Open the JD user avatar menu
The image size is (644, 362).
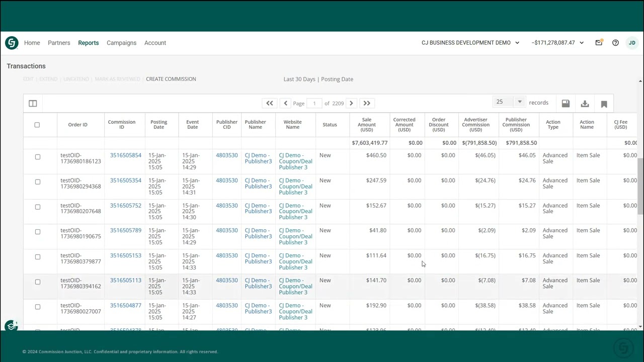(x=632, y=43)
